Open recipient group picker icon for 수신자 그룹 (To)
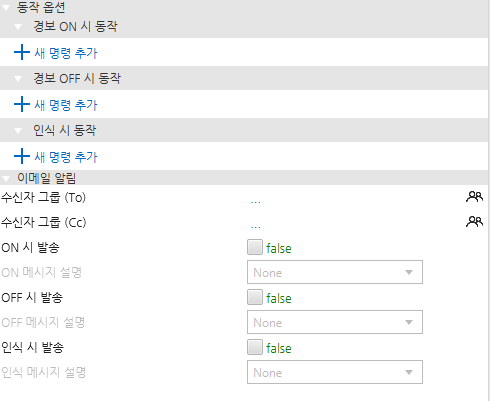Viewport: 490px width, 401px height. (x=474, y=197)
